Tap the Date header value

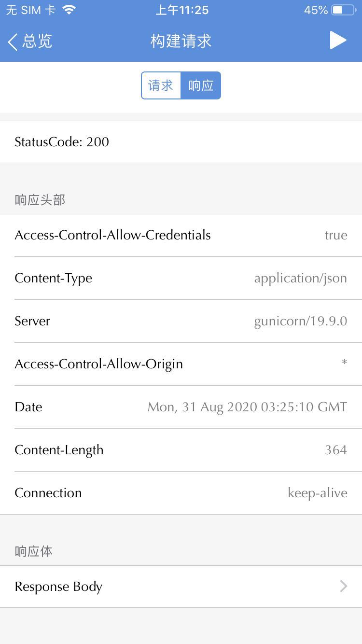coord(247,407)
